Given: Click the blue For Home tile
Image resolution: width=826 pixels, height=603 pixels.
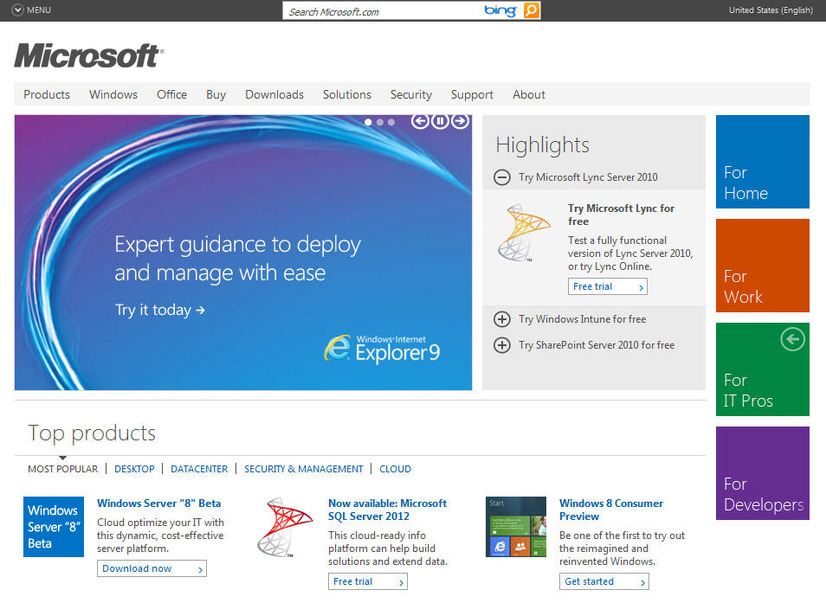Looking at the screenshot, I should (763, 162).
